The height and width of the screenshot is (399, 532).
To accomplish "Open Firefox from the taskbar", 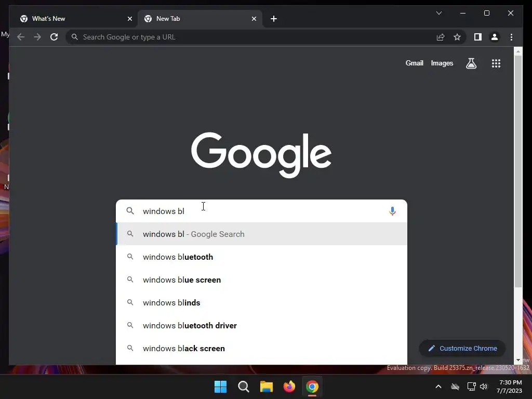I will tap(289, 387).
